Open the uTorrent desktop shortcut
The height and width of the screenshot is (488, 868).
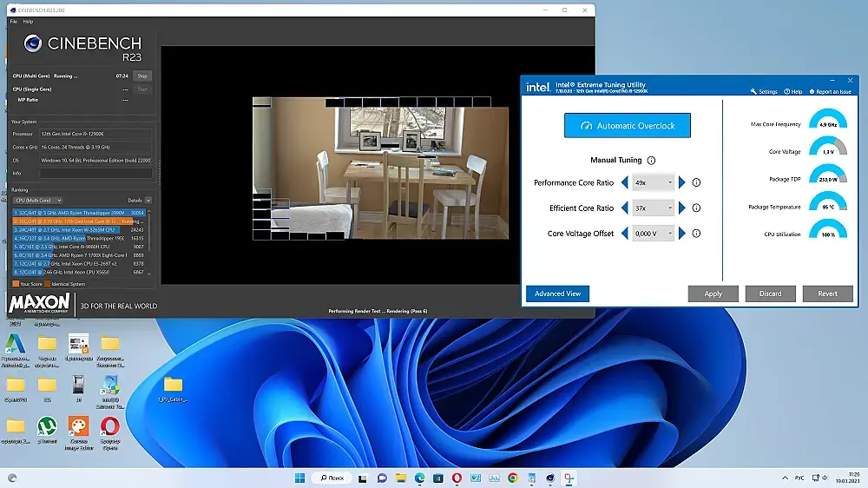(47, 431)
